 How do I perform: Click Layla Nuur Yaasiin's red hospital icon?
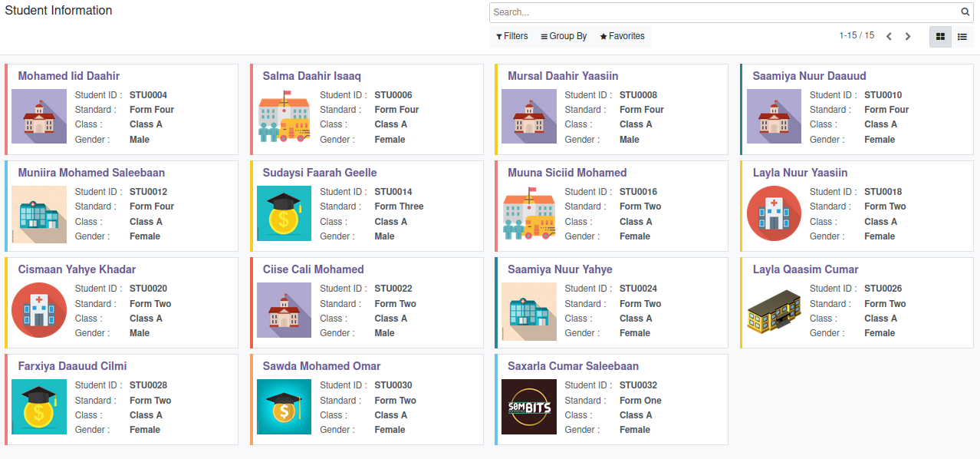(774, 213)
